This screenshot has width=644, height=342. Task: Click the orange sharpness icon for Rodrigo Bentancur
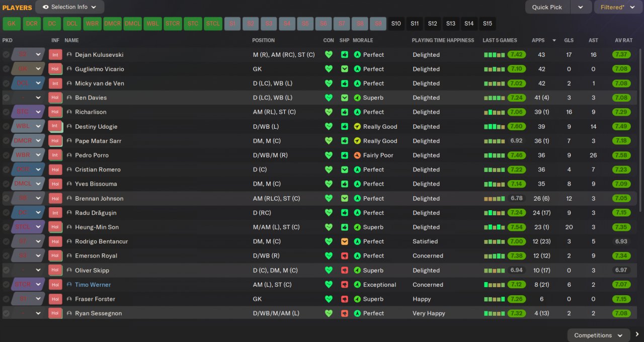click(345, 241)
